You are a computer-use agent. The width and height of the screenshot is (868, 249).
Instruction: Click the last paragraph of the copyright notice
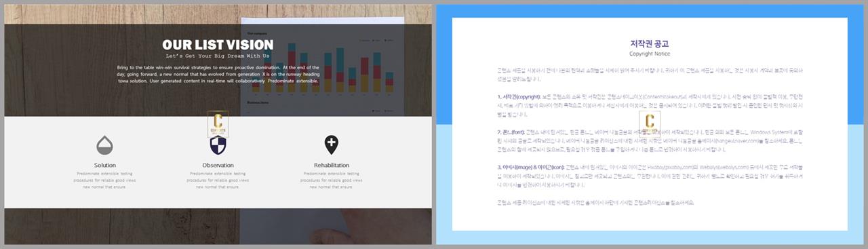595,202
